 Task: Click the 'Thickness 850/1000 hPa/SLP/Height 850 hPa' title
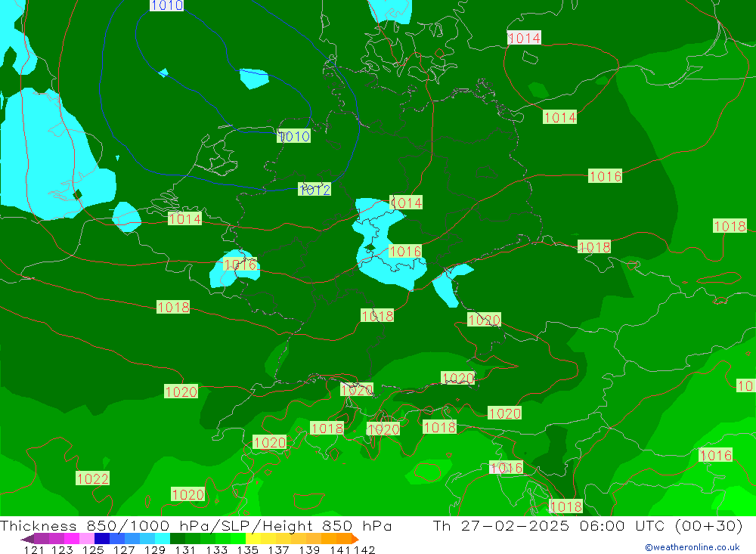click(196, 525)
